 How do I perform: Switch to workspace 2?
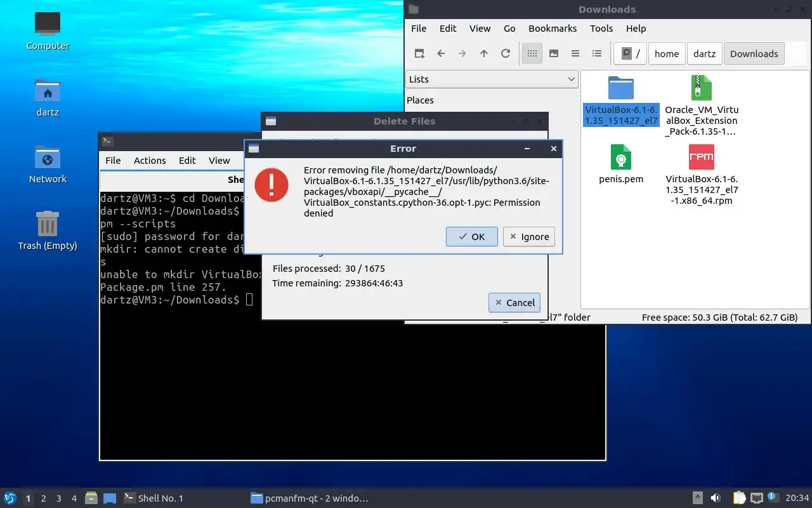(43, 498)
